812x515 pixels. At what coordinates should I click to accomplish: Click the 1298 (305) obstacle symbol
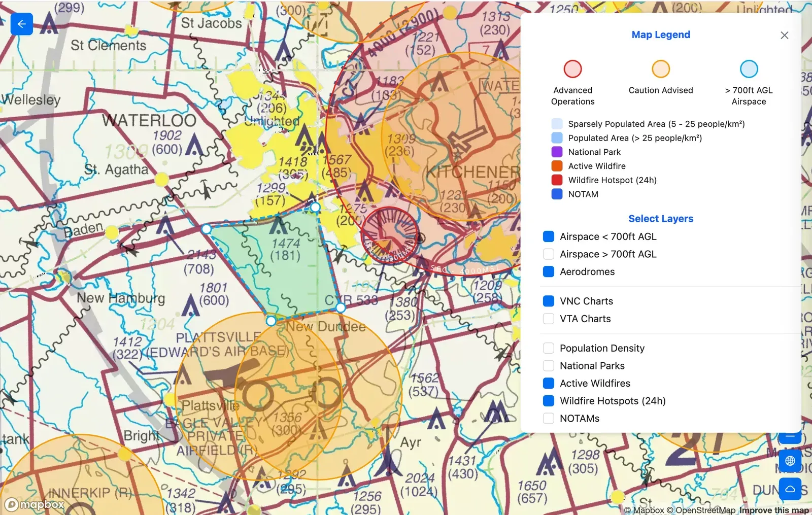(x=548, y=464)
